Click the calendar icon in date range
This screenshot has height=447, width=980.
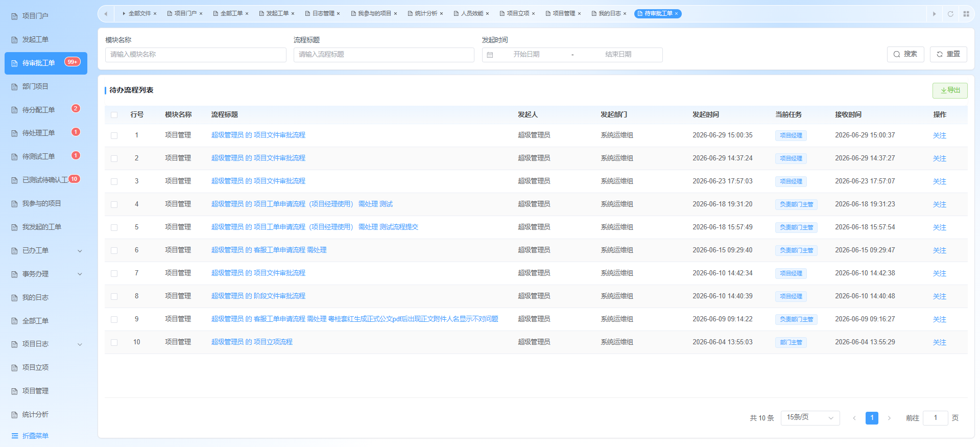pos(490,55)
